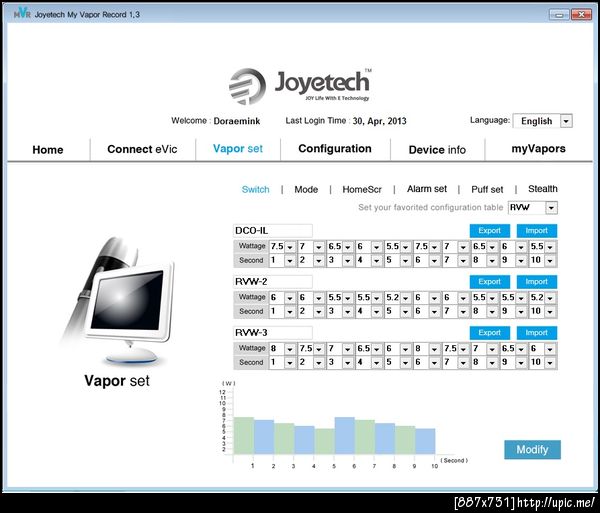Edit the DCO-IL table name field
600x513 pixels.
tap(272, 231)
